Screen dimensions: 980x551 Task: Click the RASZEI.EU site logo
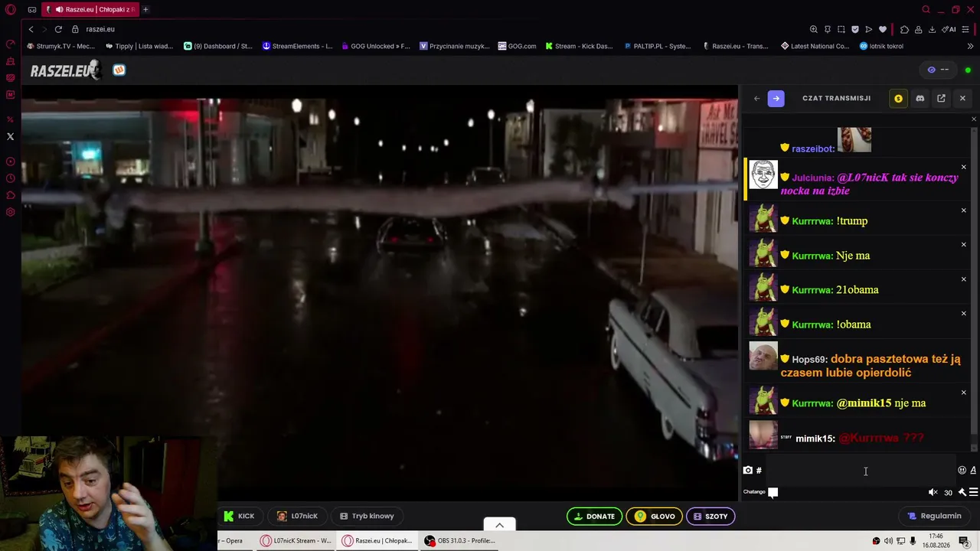tap(64, 70)
